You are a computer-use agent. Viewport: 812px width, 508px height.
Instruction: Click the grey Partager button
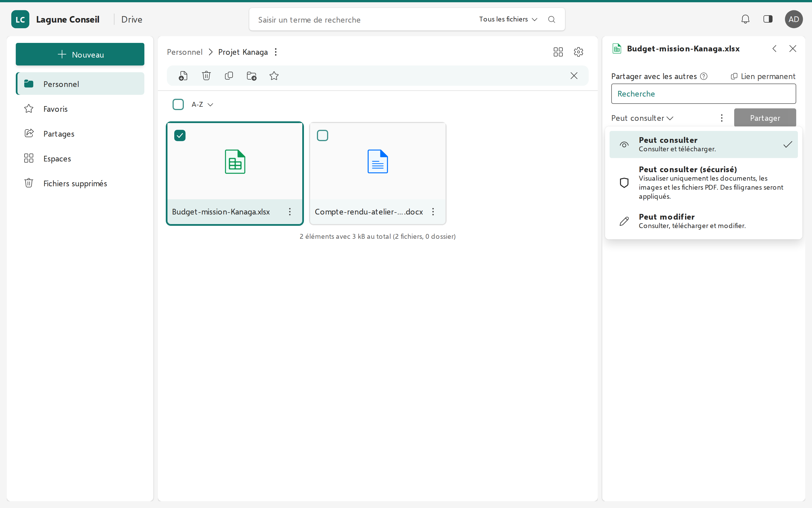[x=765, y=118]
